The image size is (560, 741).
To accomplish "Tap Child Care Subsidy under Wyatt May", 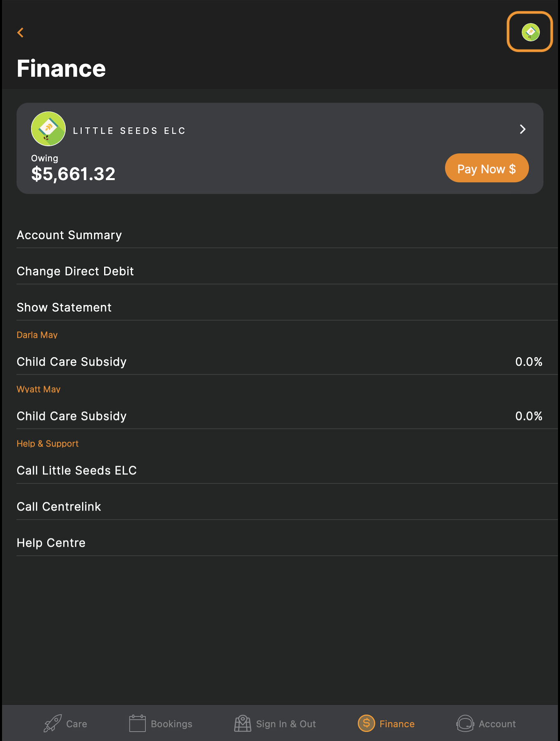I will tap(71, 416).
